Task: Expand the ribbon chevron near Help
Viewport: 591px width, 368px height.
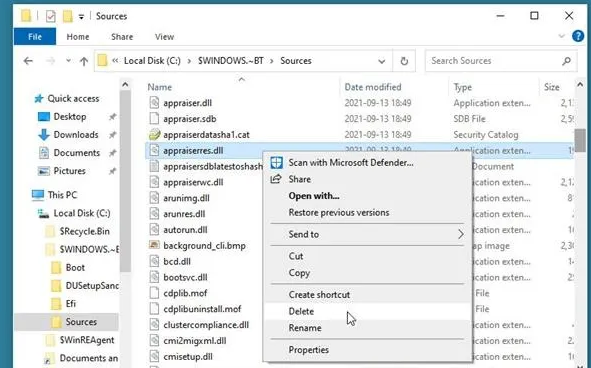Action: point(562,36)
